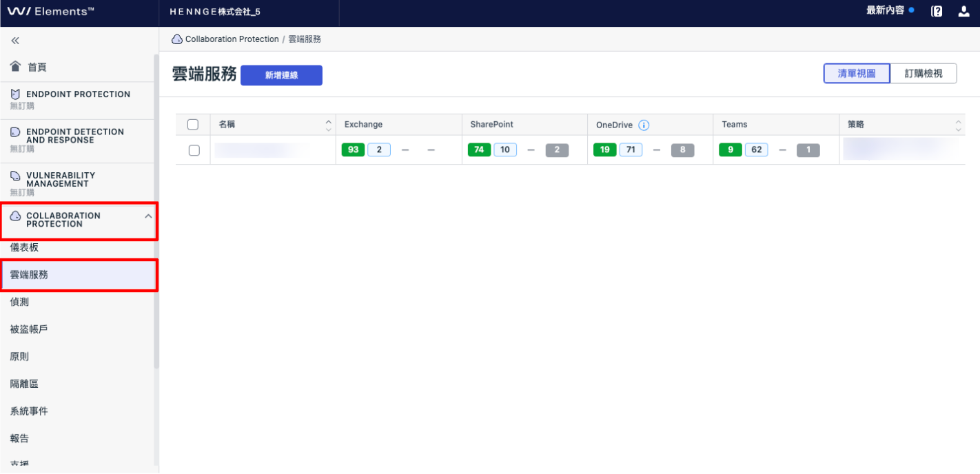Click Teams badge 62
980x474 pixels.
(757, 150)
